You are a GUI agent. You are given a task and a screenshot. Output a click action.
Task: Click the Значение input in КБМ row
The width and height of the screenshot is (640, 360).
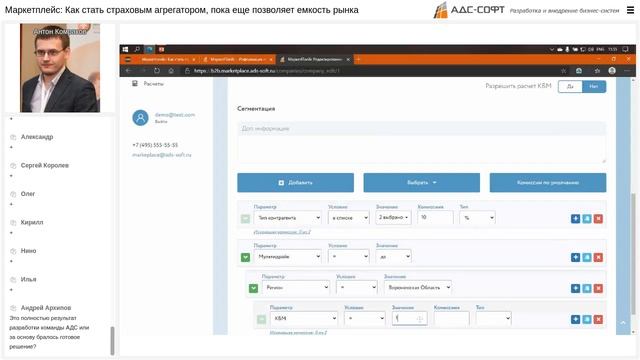pos(409,318)
